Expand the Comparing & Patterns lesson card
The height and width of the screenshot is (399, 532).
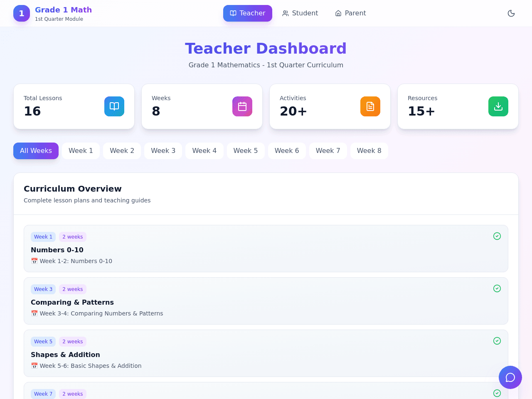click(x=266, y=301)
